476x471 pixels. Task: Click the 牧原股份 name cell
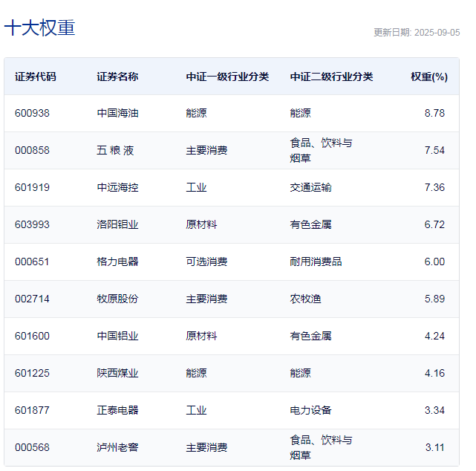[117, 299]
